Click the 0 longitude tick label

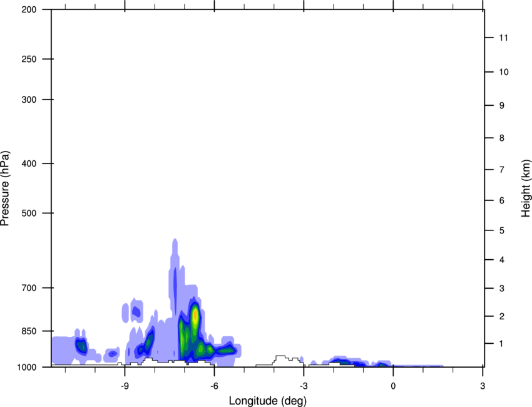pos(393,386)
